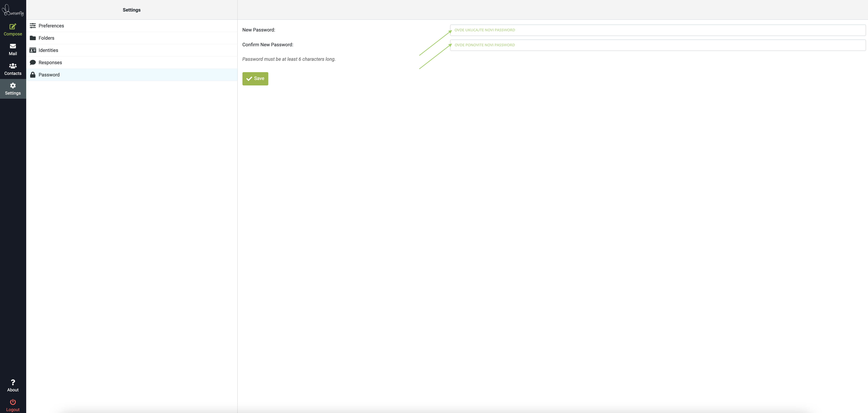The image size is (868, 413).
Task: Click the Preferences sliders icon
Action: click(33, 26)
